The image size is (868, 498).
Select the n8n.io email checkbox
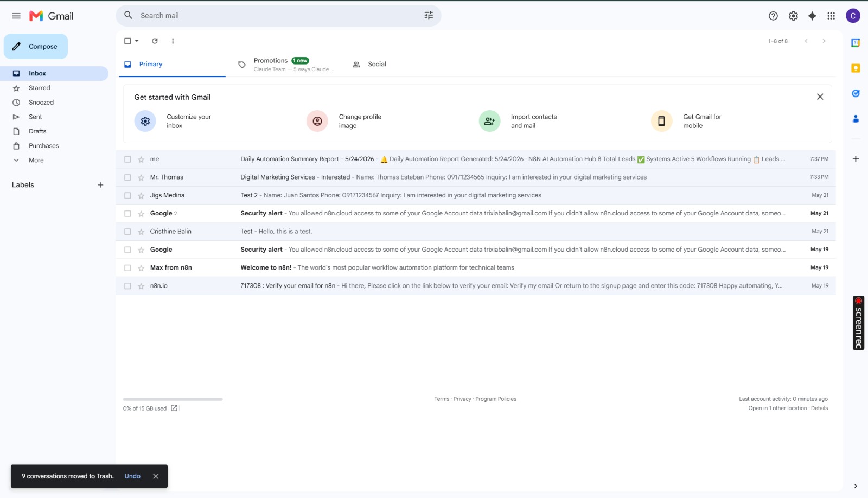127,286
